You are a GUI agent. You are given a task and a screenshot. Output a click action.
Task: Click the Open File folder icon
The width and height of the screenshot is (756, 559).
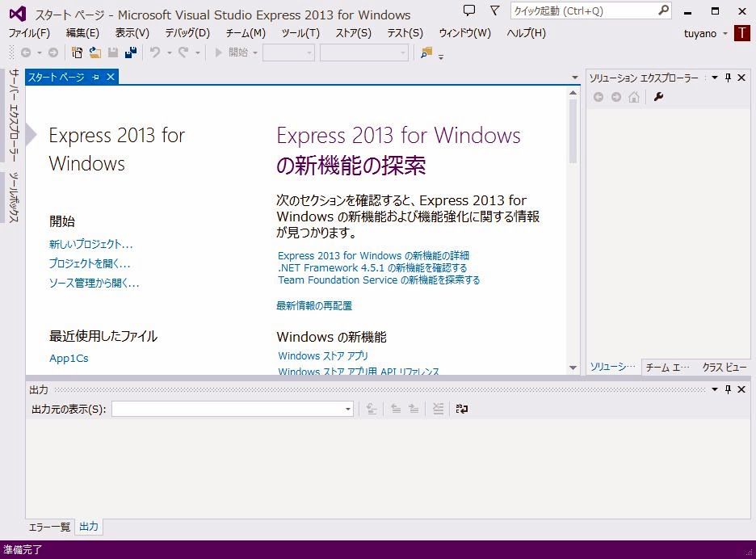click(x=94, y=53)
